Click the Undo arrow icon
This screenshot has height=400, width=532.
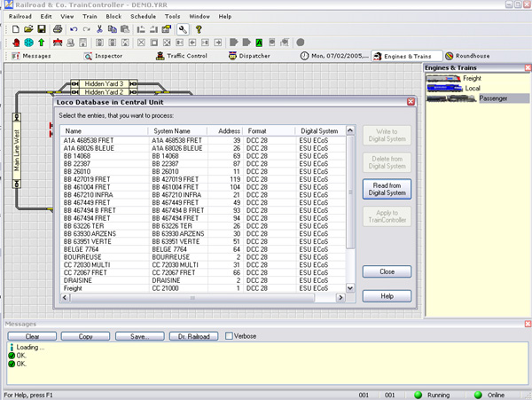click(72, 28)
